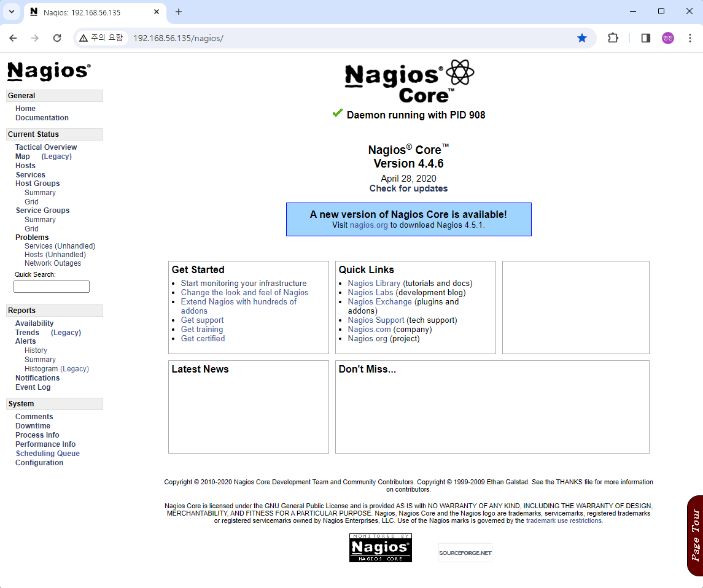
Task: Click the browser back arrow
Action: [x=13, y=38]
